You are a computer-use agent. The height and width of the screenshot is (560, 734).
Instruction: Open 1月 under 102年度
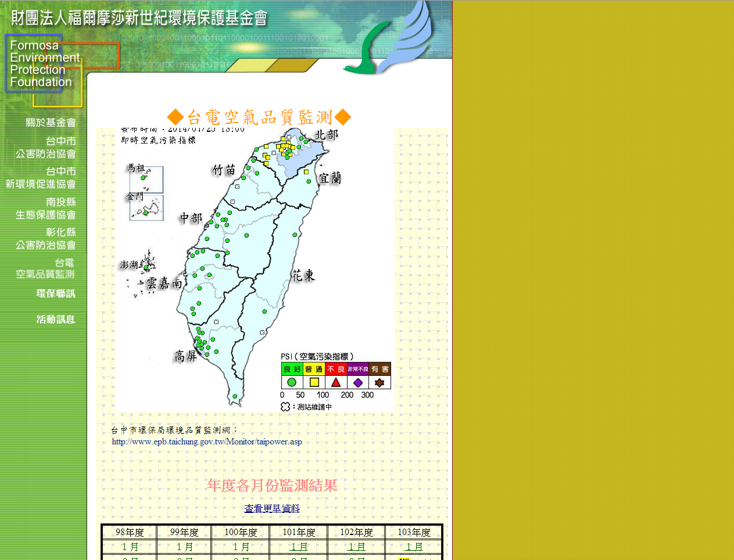pyautogui.click(x=356, y=547)
